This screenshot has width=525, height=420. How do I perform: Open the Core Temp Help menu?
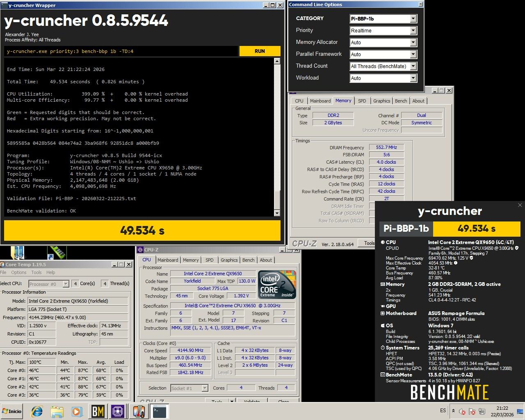[x=51, y=272]
